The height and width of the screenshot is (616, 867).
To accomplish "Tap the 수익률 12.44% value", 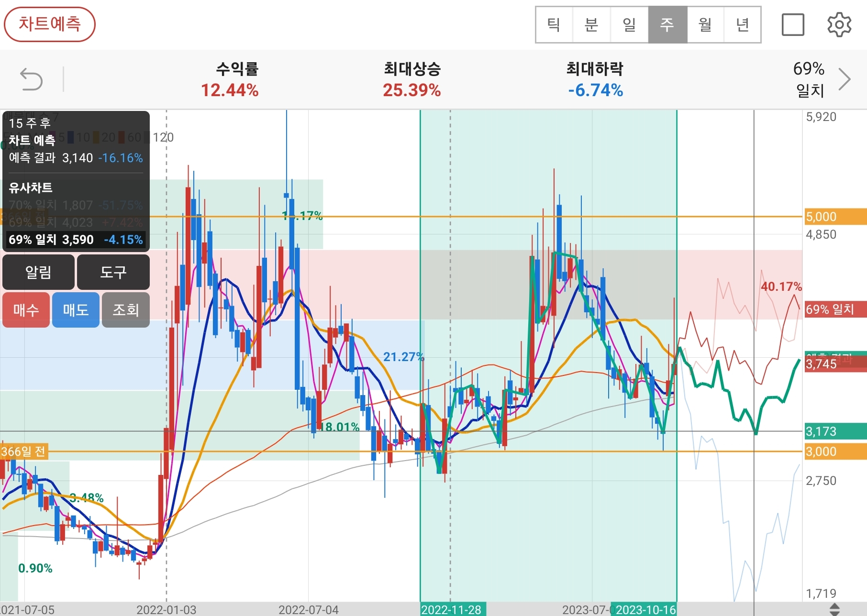I will pyautogui.click(x=230, y=90).
